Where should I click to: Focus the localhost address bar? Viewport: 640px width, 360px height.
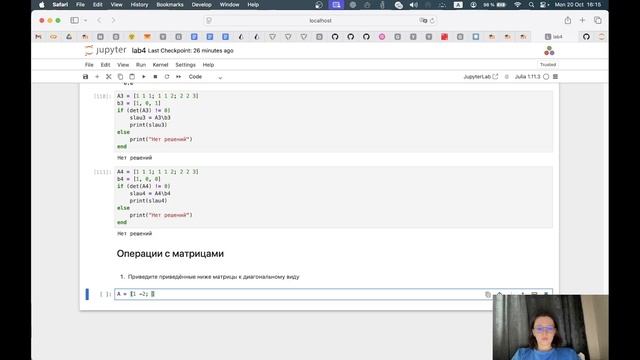click(x=320, y=20)
